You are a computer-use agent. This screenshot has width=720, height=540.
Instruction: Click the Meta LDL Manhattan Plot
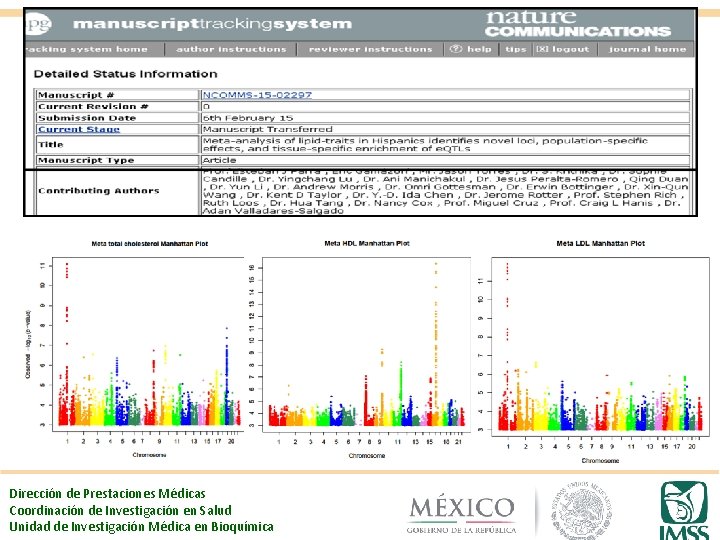(600, 348)
